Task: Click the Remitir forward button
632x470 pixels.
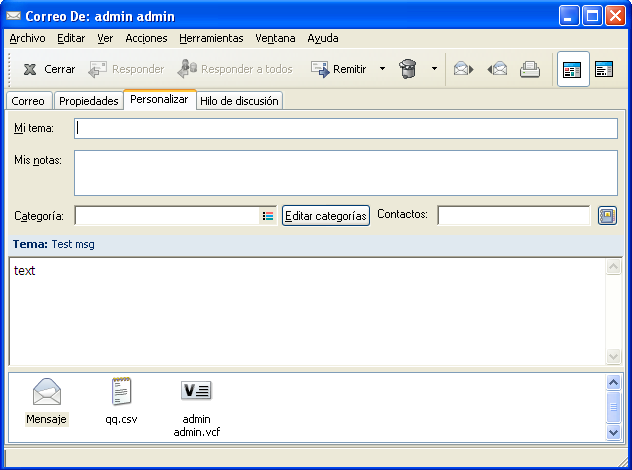Action: click(339, 69)
